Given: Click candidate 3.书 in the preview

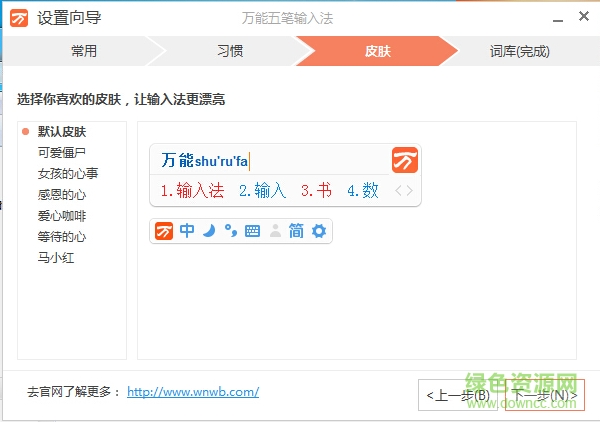Looking at the screenshot, I should (316, 190).
